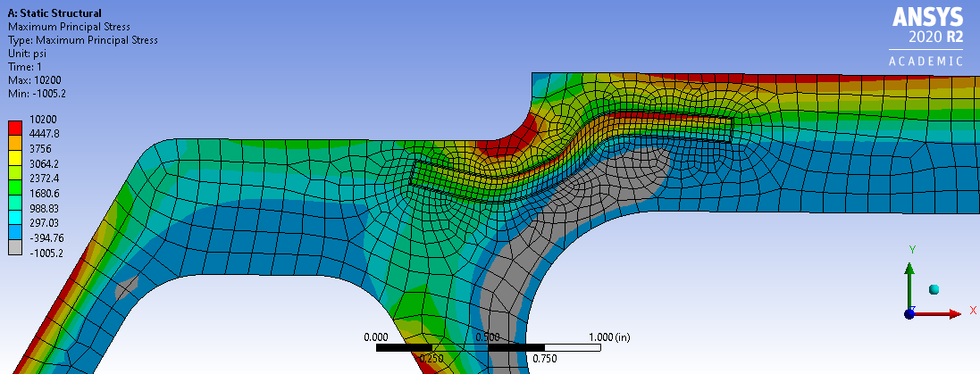Click the blue Z axis ball on triad

coord(909,314)
